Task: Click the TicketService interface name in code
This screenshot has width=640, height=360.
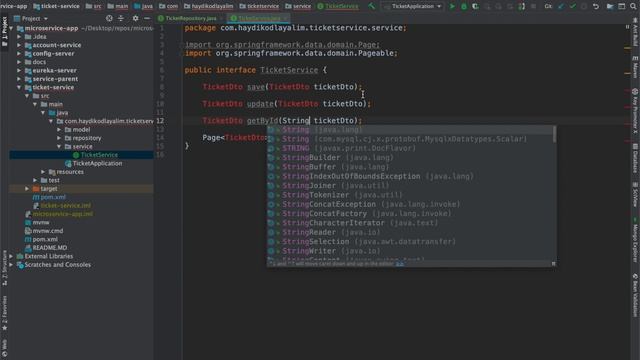Action: tap(289, 70)
